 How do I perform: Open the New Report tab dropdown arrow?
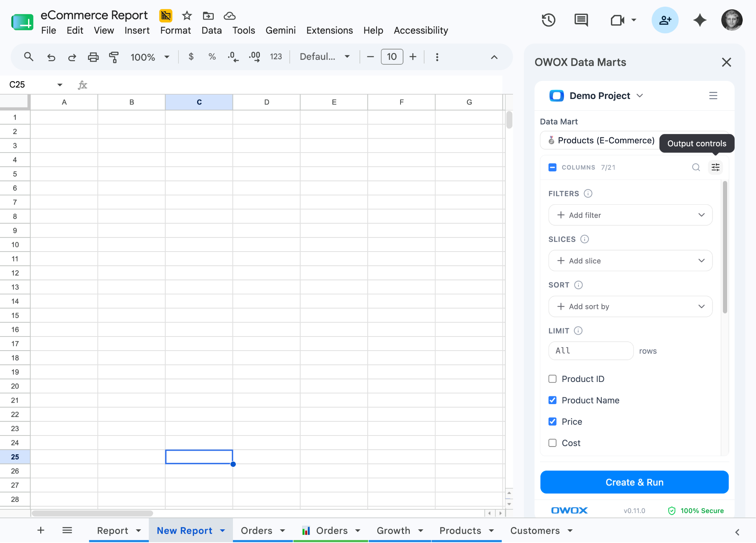pos(222,531)
